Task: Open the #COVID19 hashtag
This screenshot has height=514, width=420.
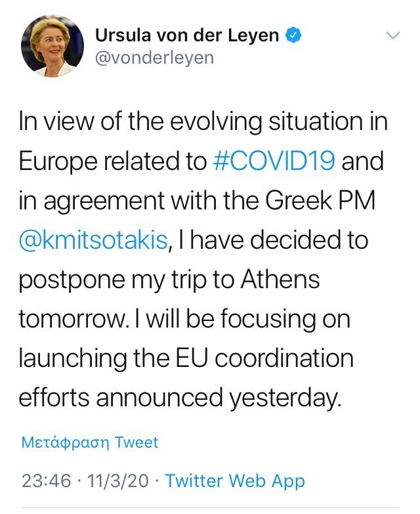Action: tap(275, 161)
